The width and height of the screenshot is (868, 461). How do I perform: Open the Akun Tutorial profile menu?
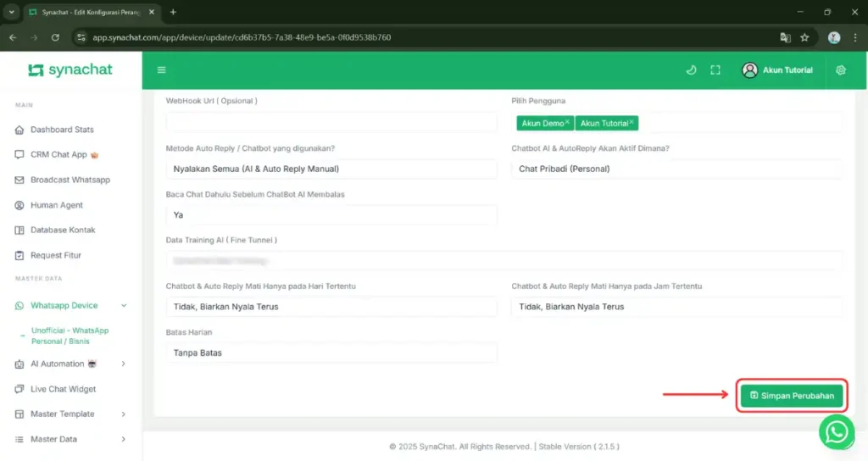777,69
